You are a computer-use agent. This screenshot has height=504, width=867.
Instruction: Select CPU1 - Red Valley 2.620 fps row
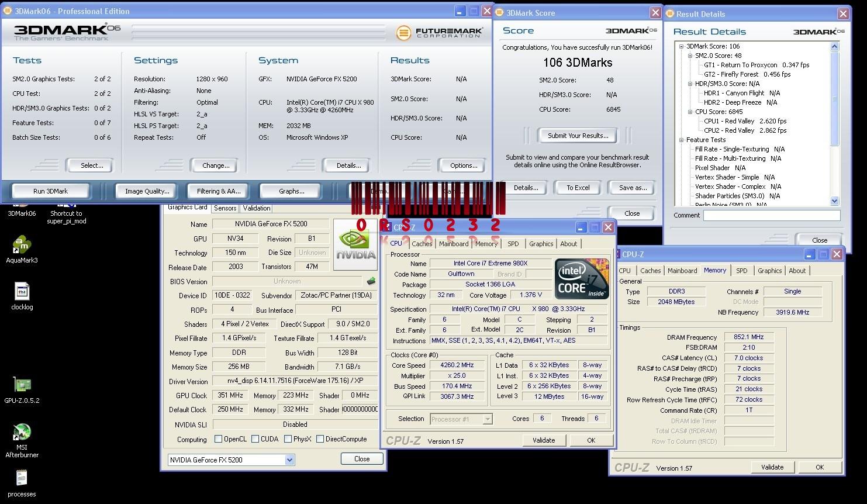tap(745, 121)
